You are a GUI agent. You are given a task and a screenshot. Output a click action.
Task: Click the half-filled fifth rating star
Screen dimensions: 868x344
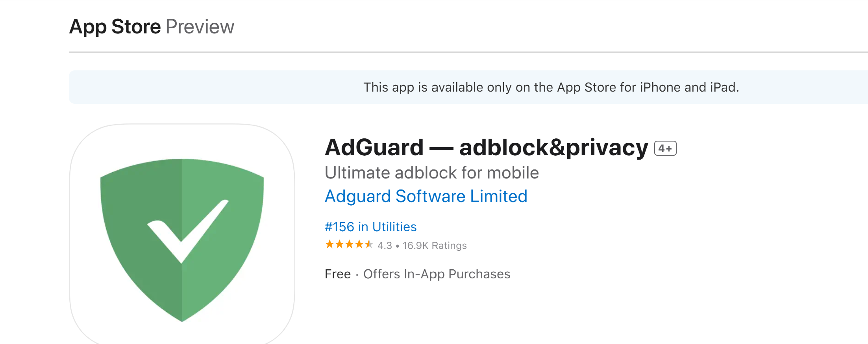click(368, 245)
